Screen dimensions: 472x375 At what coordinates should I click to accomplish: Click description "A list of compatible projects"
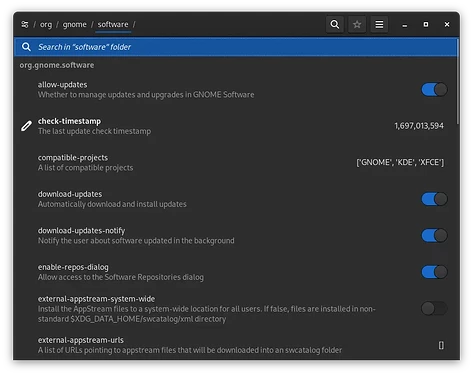pyautogui.click(x=85, y=167)
